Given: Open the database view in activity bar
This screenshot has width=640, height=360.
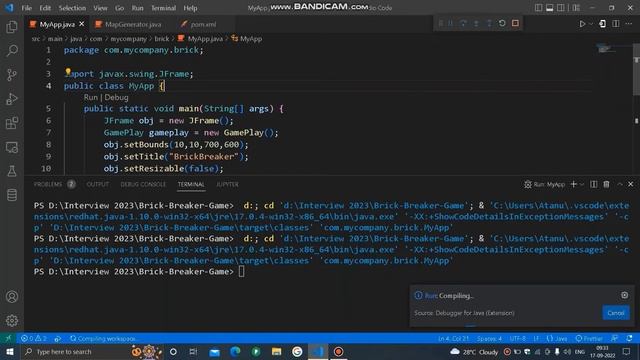Looking at the screenshot, I should (x=12, y=195).
